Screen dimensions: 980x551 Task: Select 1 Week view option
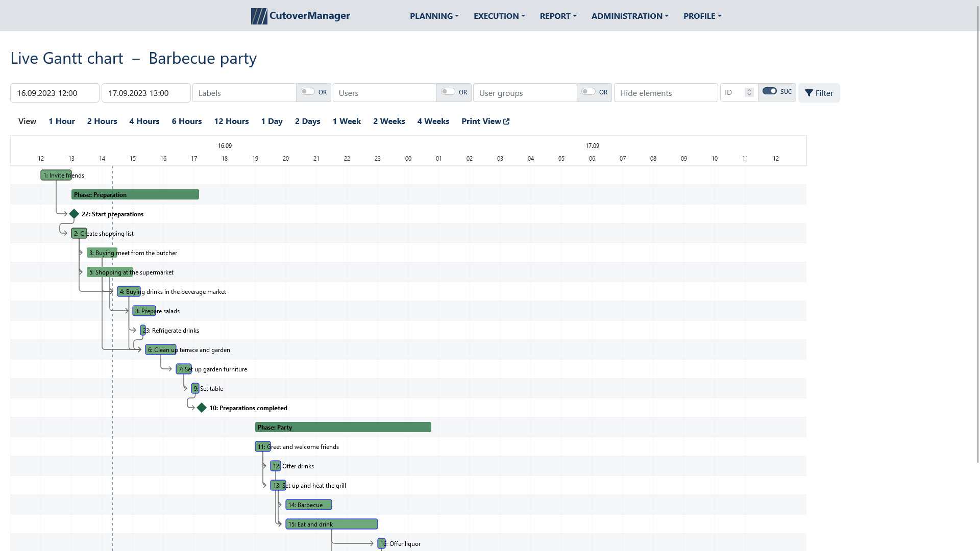coord(346,120)
